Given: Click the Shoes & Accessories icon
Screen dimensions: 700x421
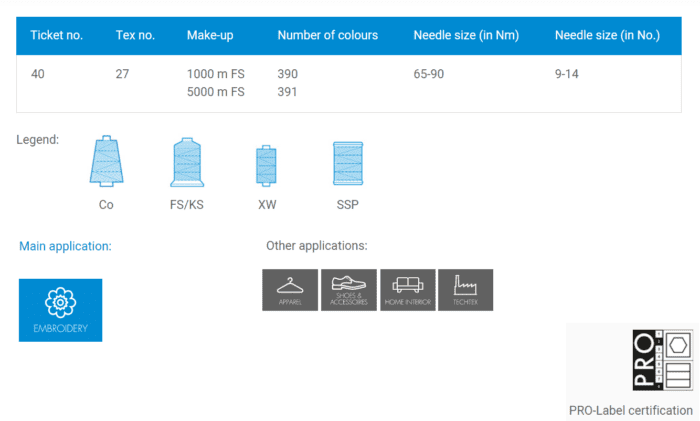Looking at the screenshot, I should tap(349, 289).
